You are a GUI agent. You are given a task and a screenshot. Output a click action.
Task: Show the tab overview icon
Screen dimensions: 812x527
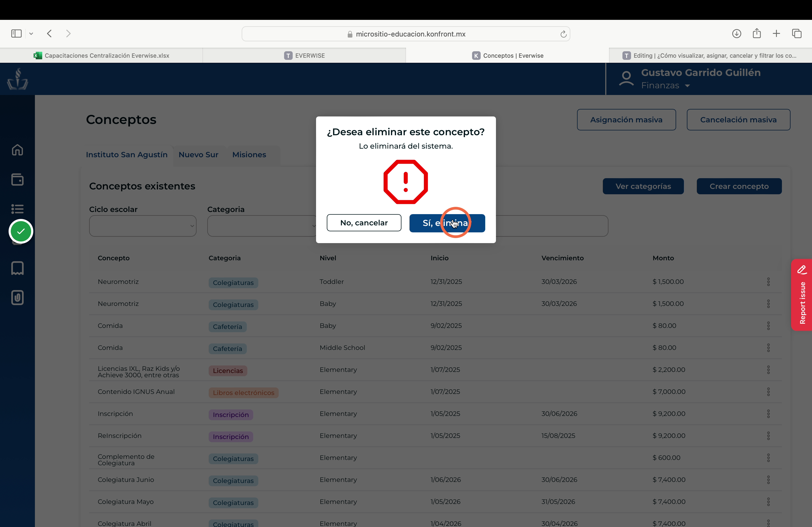tap(797, 33)
